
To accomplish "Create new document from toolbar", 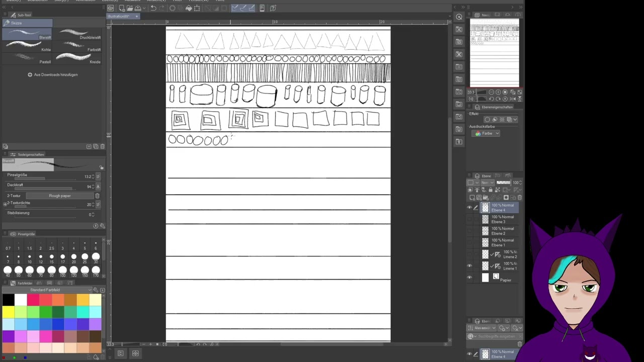I will tap(122, 8).
